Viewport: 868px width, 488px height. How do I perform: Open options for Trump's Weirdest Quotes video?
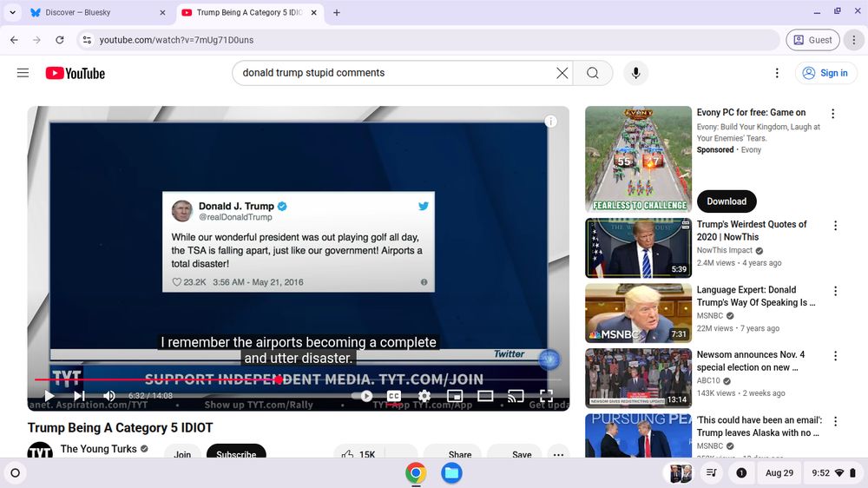click(x=835, y=226)
